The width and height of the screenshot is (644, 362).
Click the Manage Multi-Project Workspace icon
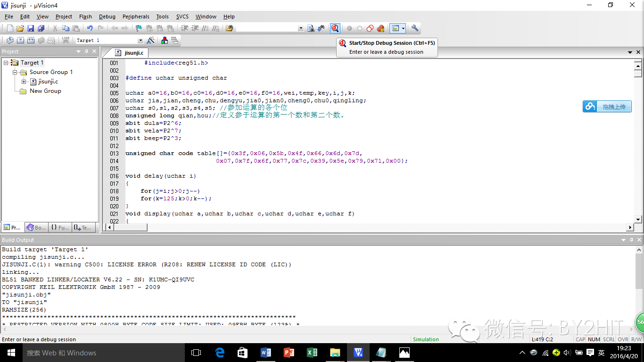tap(174, 41)
